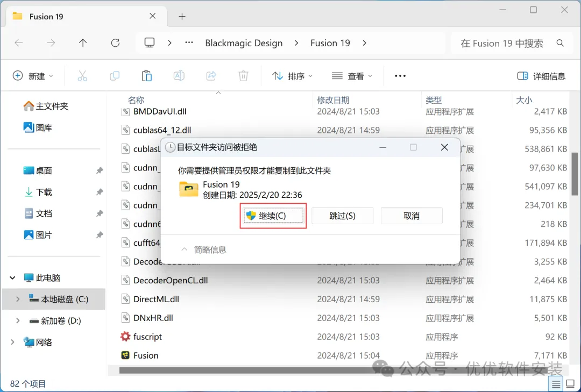Click the vertical scrollbar thumb
The height and width of the screenshot is (392, 581).
[x=575, y=174]
